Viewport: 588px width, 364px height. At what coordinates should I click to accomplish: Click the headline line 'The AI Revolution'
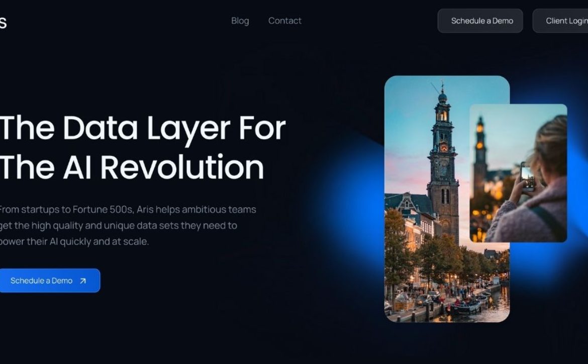[132, 167]
